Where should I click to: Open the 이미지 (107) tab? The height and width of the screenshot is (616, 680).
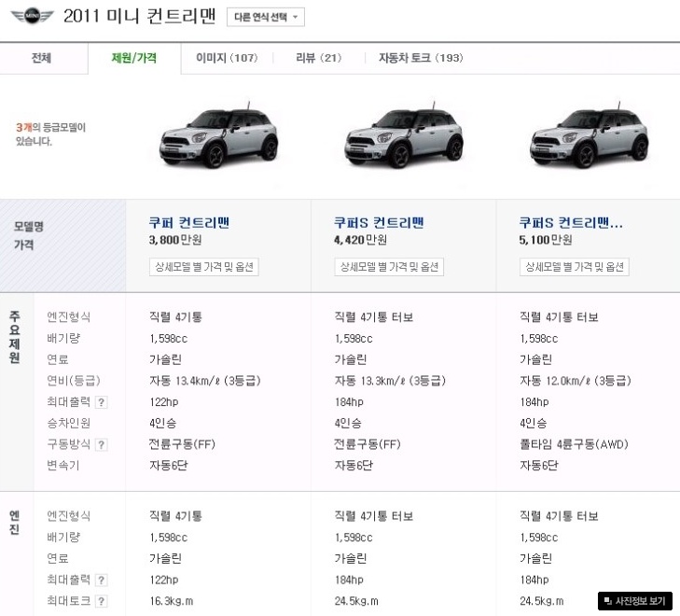coord(227,58)
